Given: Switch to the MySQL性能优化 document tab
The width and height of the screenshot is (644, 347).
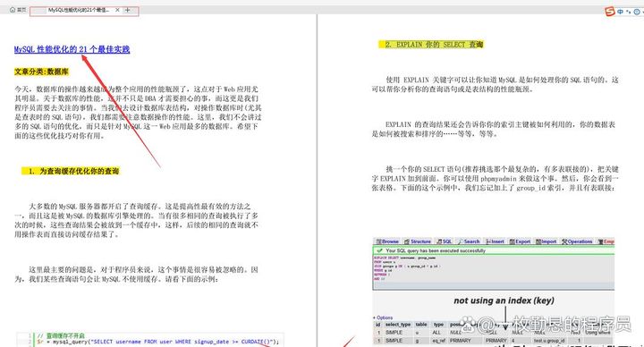Looking at the screenshot, I should pyautogui.click(x=79, y=10).
